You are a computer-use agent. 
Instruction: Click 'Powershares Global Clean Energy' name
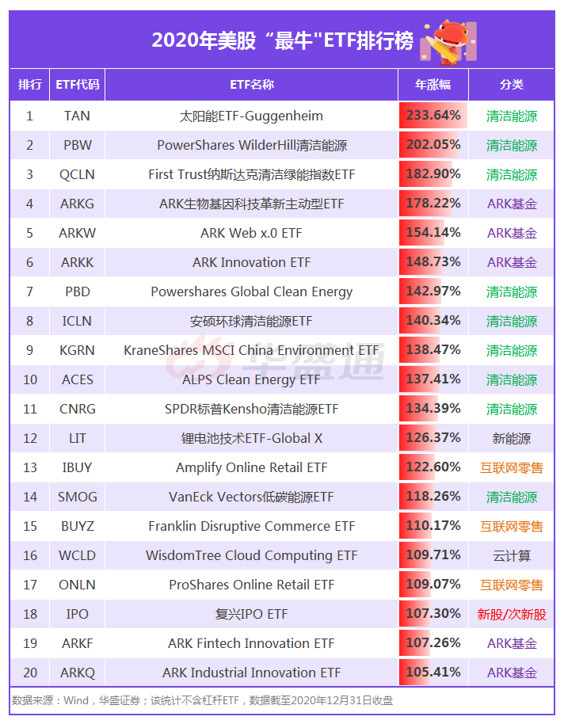coord(252,292)
